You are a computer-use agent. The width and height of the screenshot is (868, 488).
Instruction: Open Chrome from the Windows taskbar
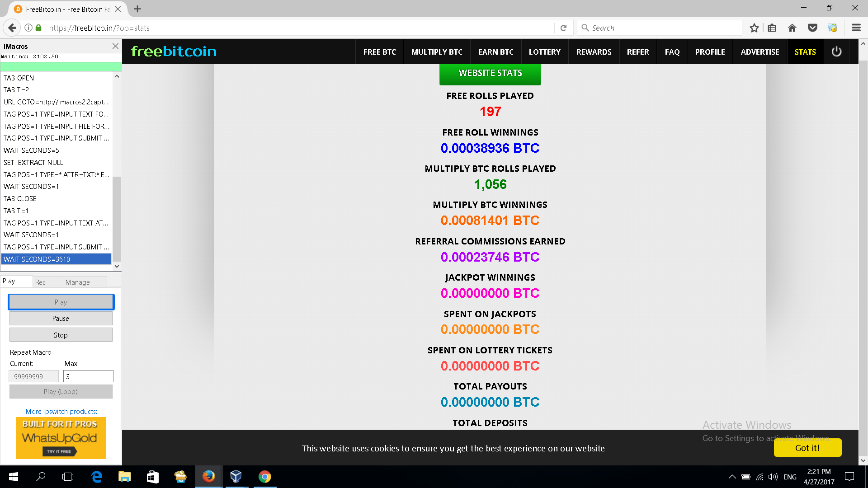(264, 477)
